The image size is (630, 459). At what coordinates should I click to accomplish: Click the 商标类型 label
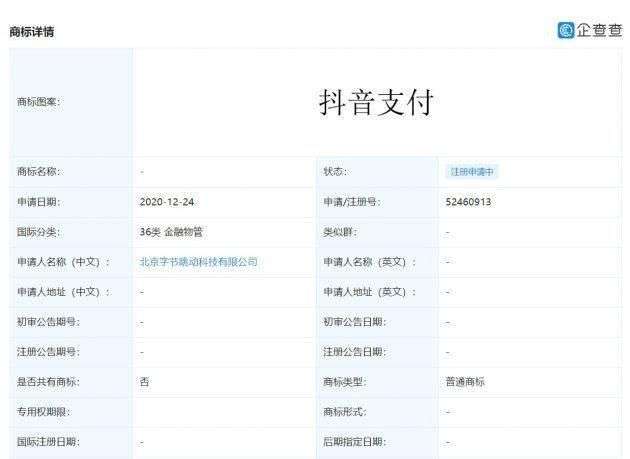pyautogui.click(x=345, y=382)
